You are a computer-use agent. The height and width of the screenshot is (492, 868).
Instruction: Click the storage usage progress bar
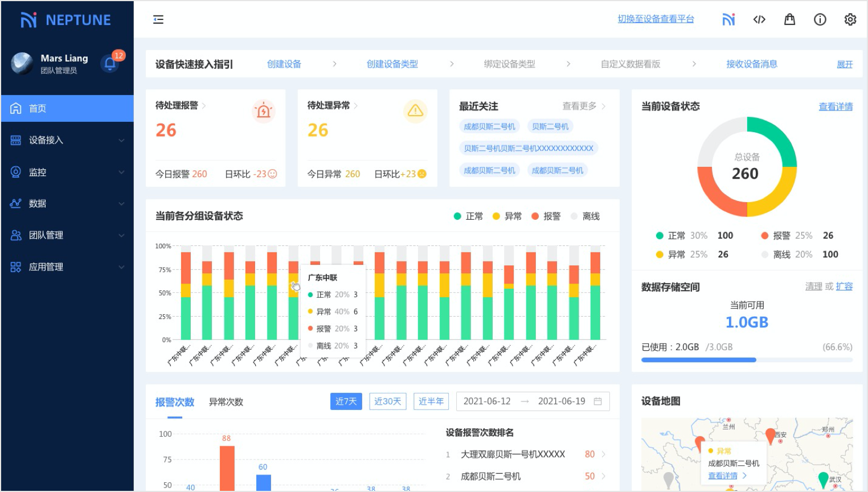(x=746, y=360)
